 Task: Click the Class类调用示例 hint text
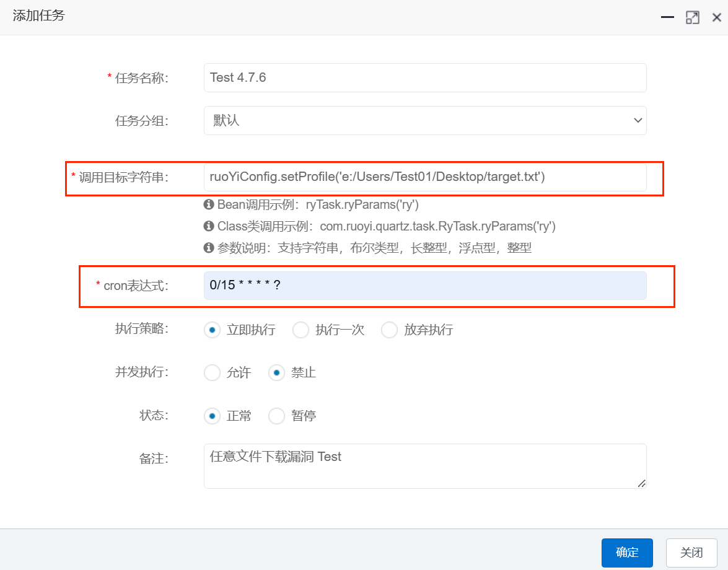pyautogui.click(x=386, y=227)
